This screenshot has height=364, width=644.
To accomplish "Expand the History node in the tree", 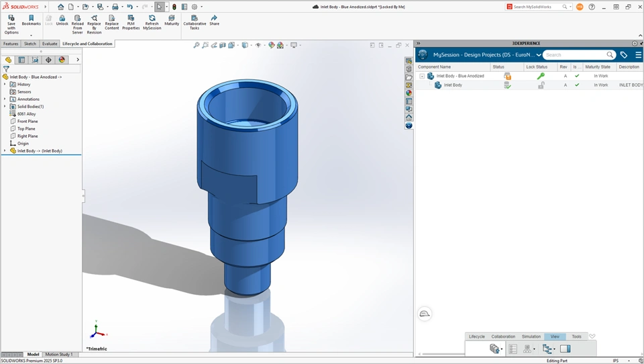I will tap(5, 85).
